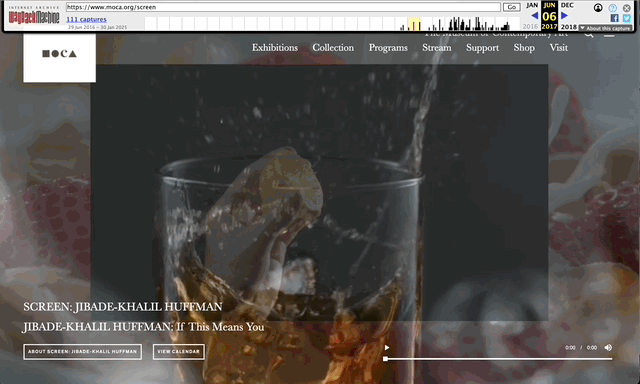
Task: Click the View Calendar button
Action: click(179, 352)
